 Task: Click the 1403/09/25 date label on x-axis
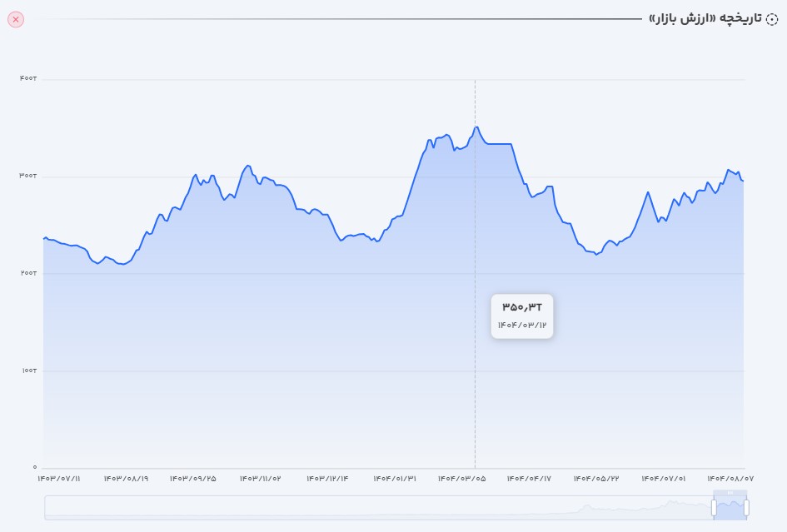click(192, 479)
